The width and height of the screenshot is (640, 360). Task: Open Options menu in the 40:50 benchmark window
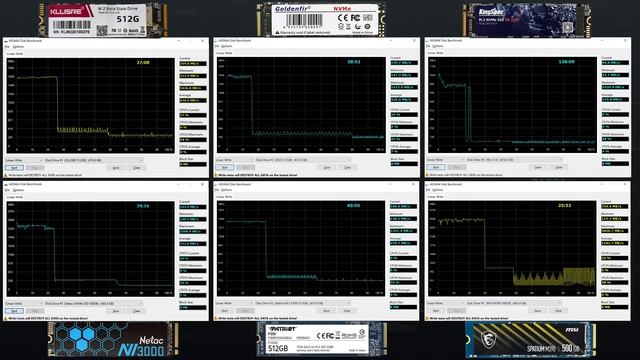(227, 190)
